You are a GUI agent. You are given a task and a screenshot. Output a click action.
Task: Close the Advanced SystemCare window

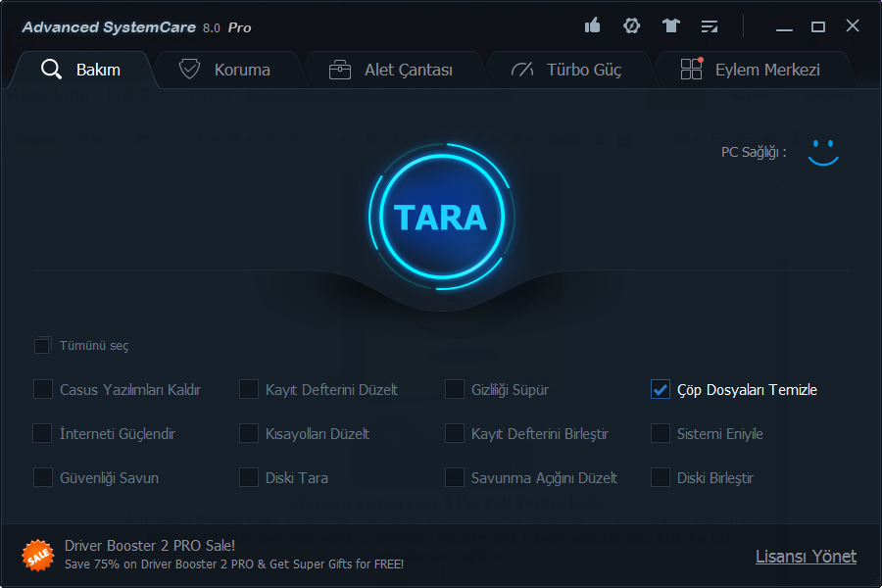[853, 25]
